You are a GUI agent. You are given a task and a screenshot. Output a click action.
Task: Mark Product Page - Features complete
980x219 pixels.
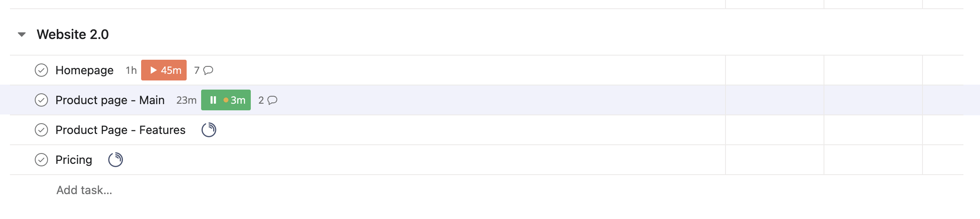[41, 130]
